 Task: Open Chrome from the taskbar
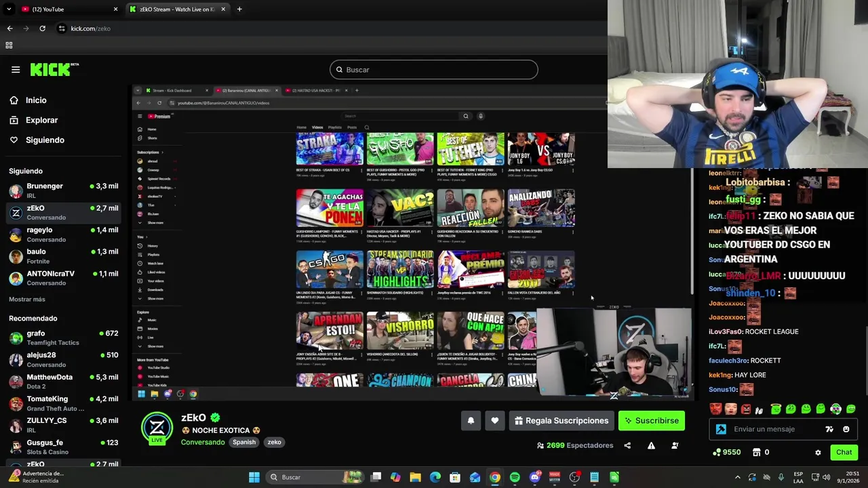[x=495, y=477]
